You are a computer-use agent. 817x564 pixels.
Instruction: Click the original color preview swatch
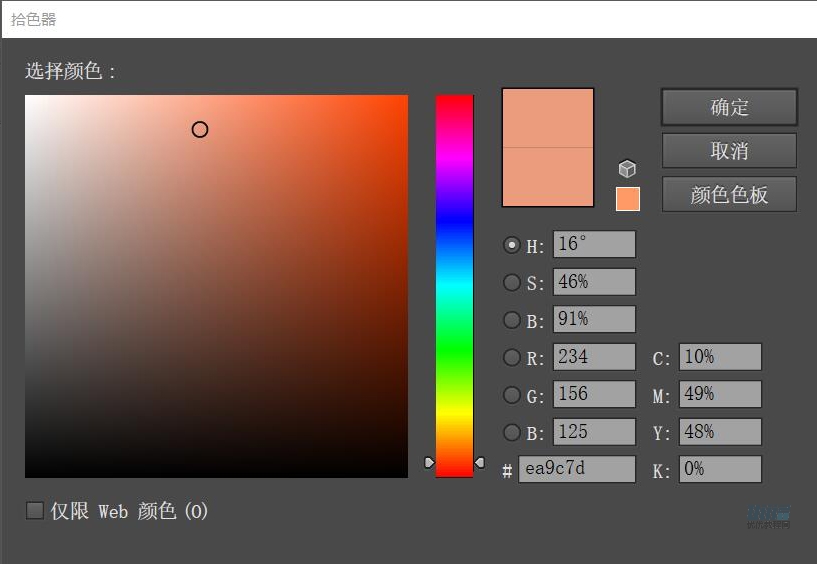coord(548,177)
